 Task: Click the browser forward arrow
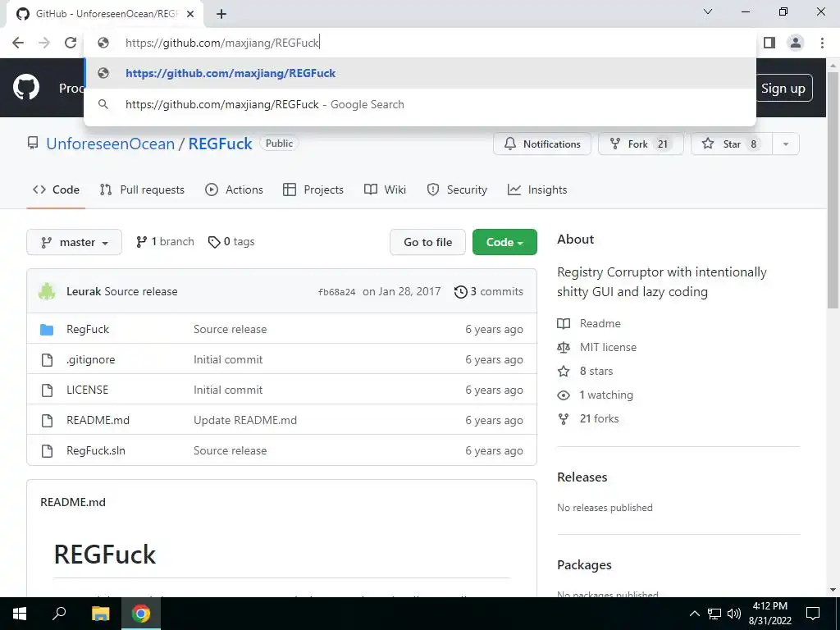pyautogui.click(x=44, y=43)
